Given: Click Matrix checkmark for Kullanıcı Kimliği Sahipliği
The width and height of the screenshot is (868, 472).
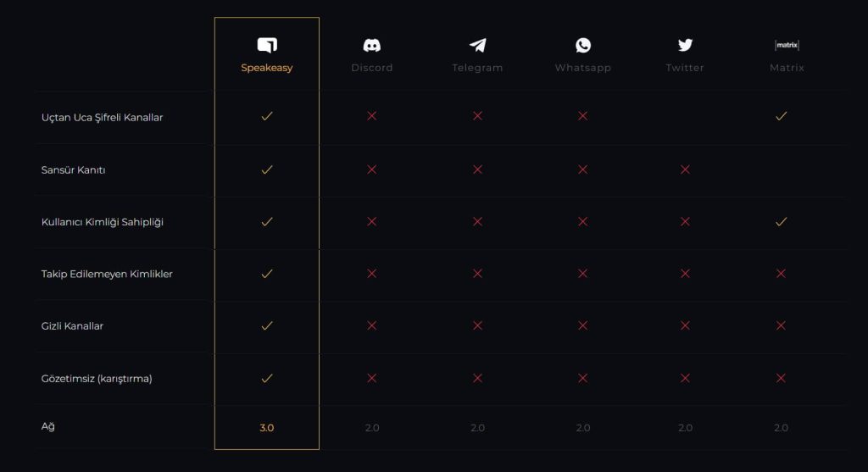Looking at the screenshot, I should pyautogui.click(x=781, y=222).
